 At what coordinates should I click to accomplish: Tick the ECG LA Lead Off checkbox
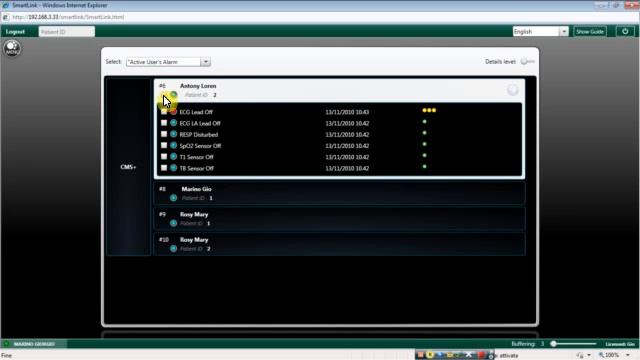(164, 123)
